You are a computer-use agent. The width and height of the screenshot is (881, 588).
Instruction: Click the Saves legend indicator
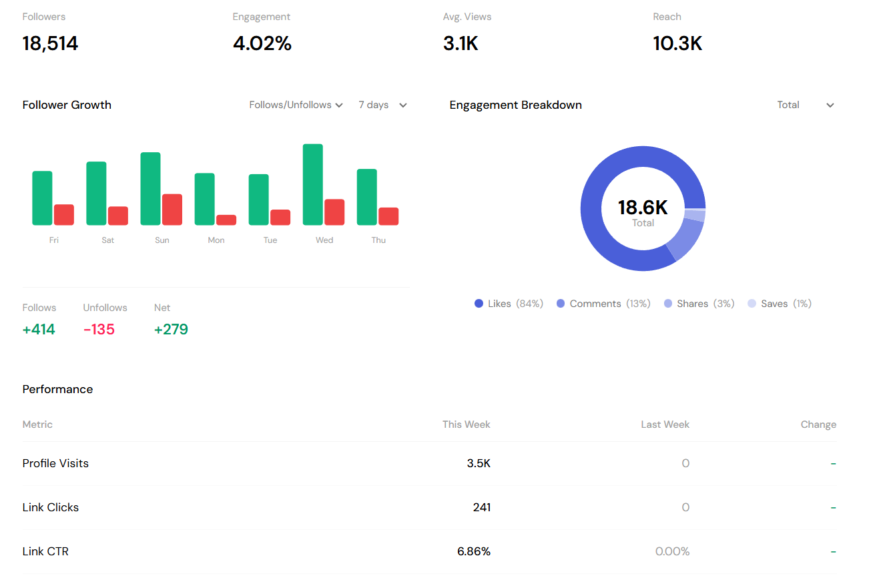point(752,303)
